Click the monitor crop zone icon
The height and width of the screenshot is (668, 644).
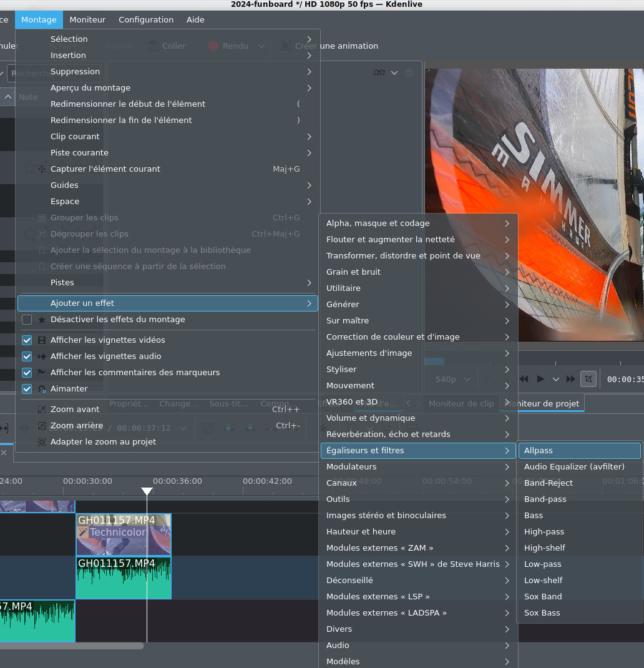pyautogui.click(x=588, y=379)
